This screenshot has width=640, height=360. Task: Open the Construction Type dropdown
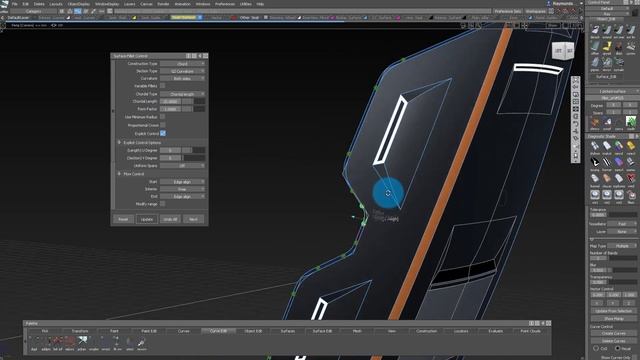182,64
